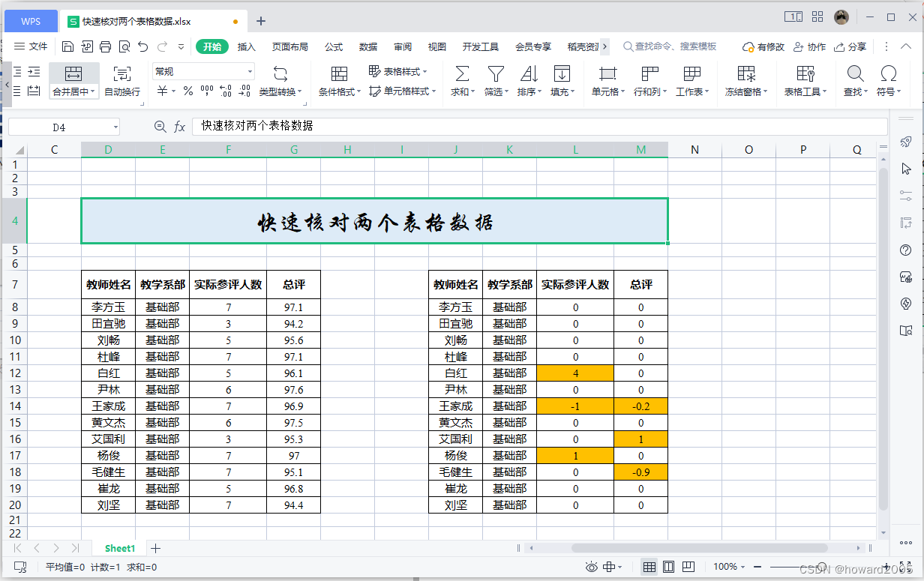Click the rocket icon in right sidebar
The image size is (924, 581).
905,142
